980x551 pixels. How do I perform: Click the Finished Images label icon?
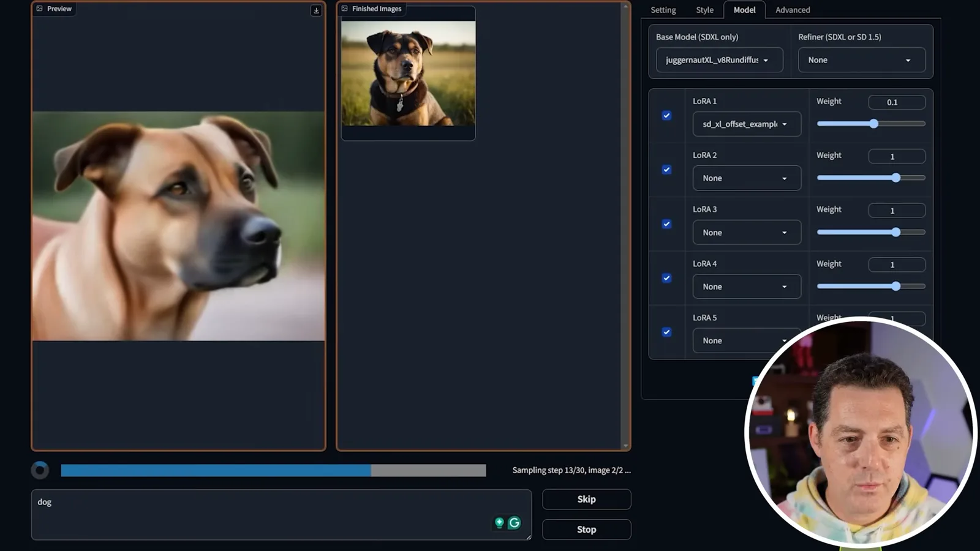[x=345, y=9]
